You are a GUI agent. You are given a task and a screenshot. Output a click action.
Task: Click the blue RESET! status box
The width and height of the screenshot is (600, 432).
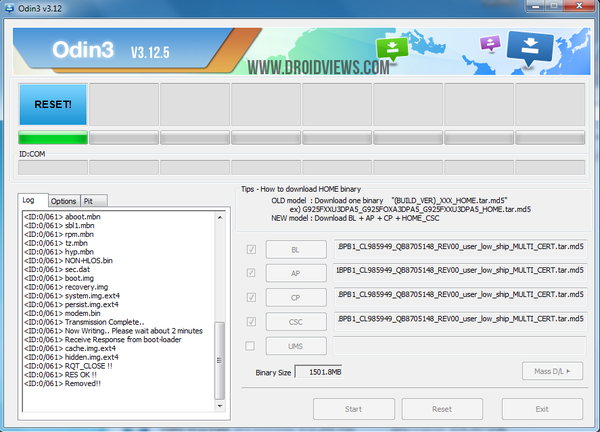(x=52, y=104)
